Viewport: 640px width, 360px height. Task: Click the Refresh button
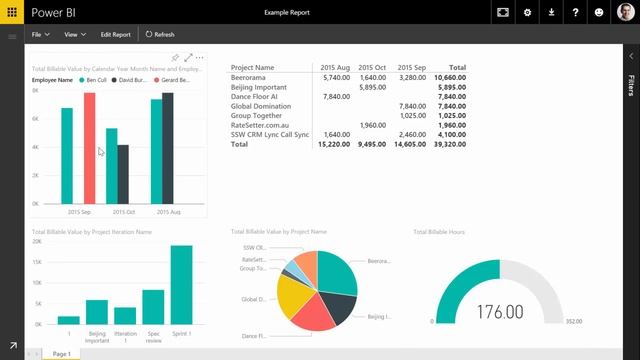point(160,35)
